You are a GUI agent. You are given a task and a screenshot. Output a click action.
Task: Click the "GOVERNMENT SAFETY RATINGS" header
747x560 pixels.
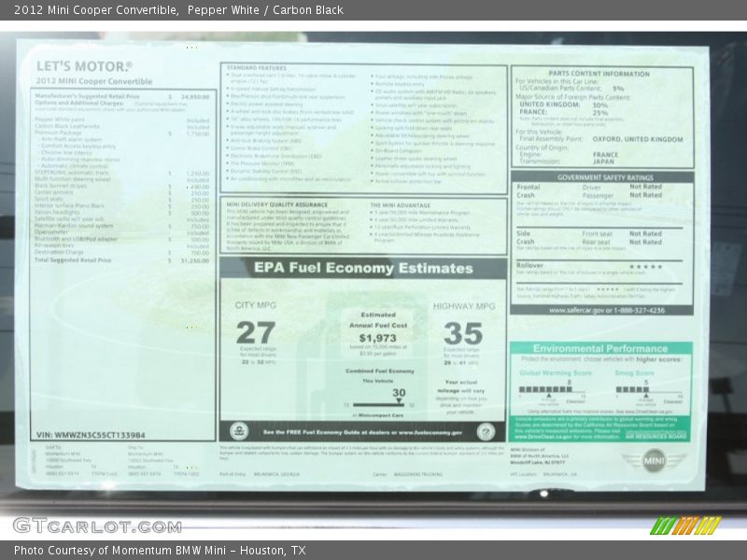pyautogui.click(x=605, y=177)
